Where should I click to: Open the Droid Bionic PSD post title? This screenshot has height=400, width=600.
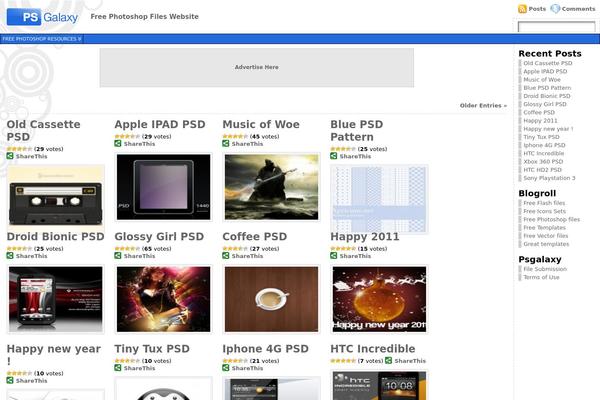point(55,237)
